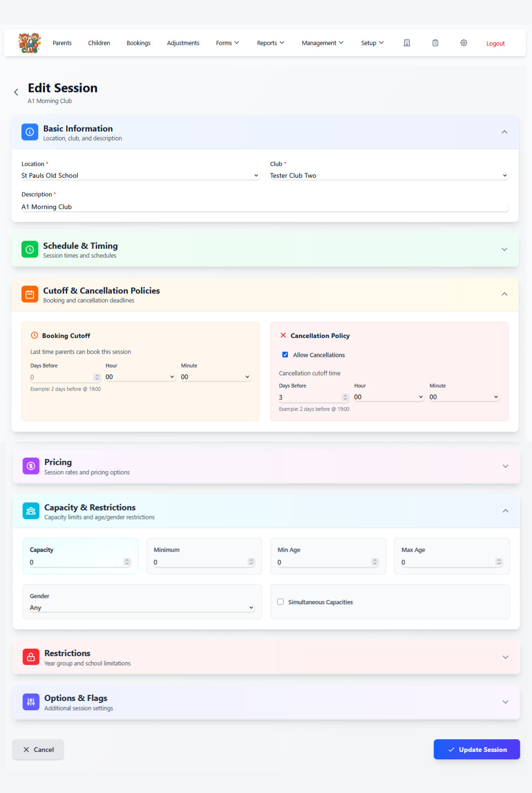Click the Capacity number stepper
The width and height of the screenshot is (532, 793).
point(127,562)
